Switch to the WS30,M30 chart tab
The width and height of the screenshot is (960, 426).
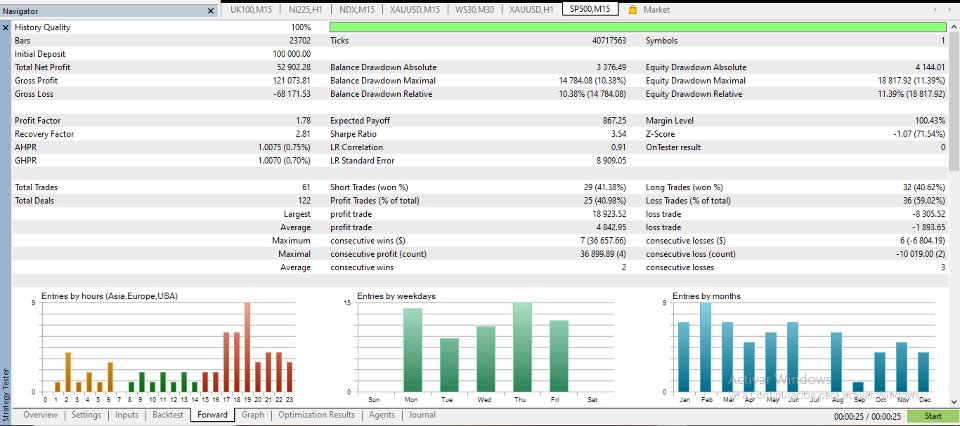pos(475,10)
